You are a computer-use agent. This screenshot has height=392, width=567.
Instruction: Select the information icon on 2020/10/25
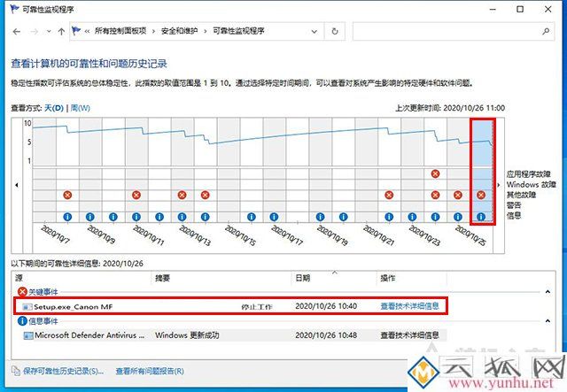click(x=458, y=217)
